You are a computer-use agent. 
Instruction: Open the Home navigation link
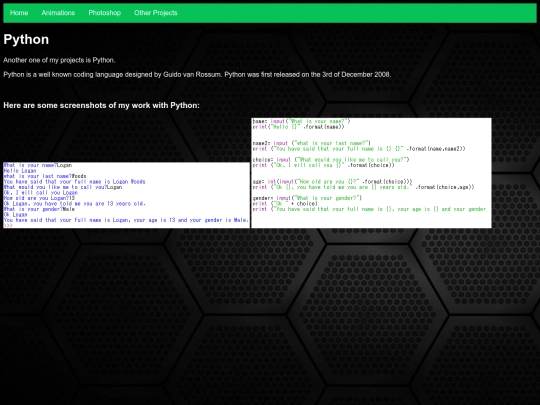tap(19, 13)
